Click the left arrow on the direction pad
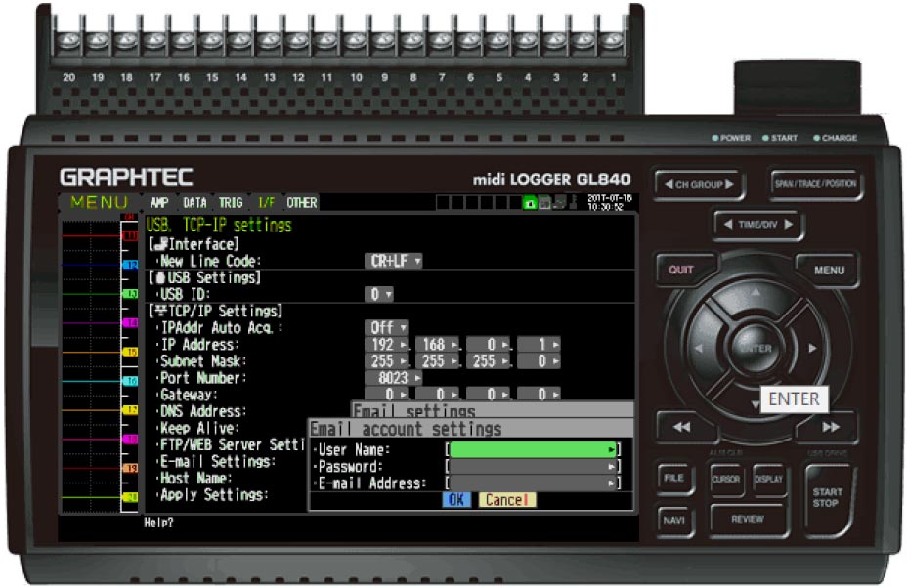 pos(699,348)
